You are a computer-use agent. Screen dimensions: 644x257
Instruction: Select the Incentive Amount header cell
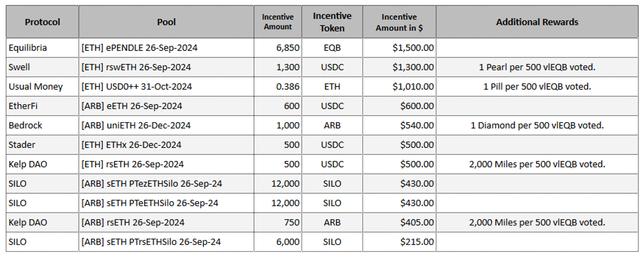pyautogui.click(x=278, y=22)
